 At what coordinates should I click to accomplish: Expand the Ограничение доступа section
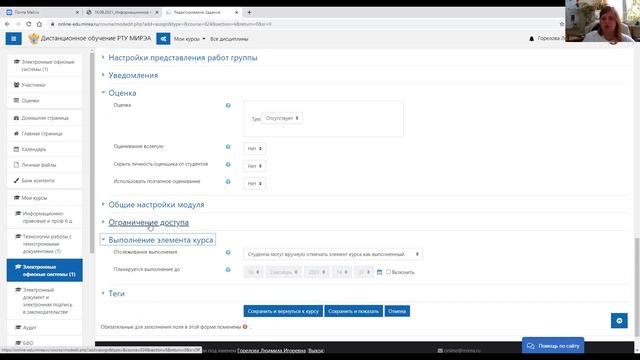point(149,222)
